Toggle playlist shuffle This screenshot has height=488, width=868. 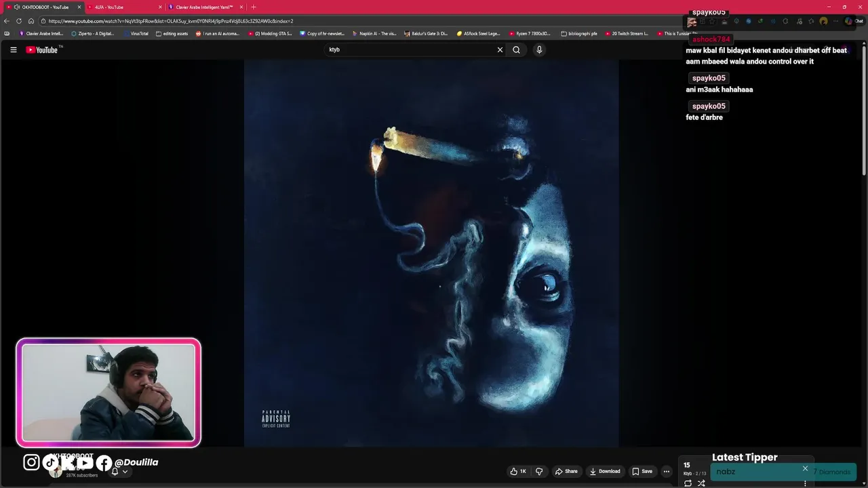pos(701,483)
